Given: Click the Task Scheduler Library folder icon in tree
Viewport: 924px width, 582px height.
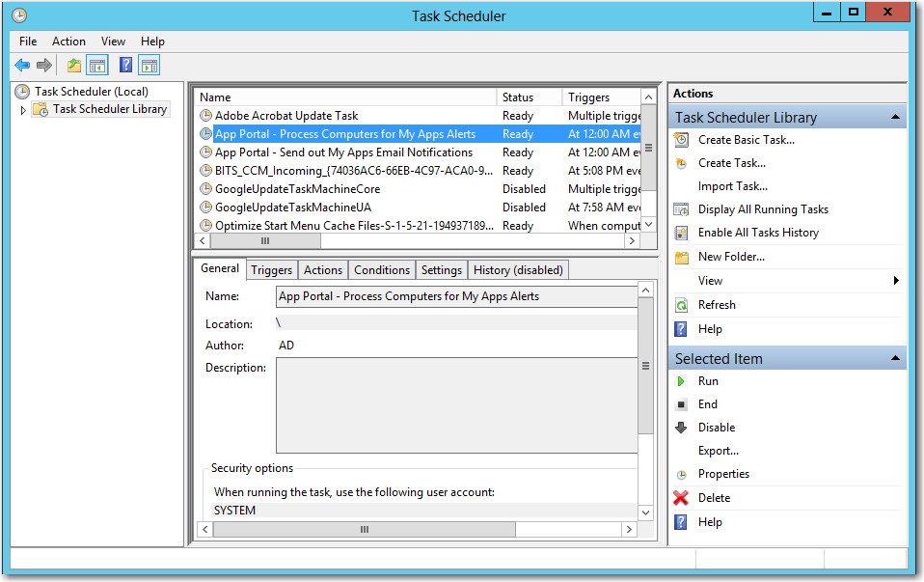Looking at the screenshot, I should (41, 109).
